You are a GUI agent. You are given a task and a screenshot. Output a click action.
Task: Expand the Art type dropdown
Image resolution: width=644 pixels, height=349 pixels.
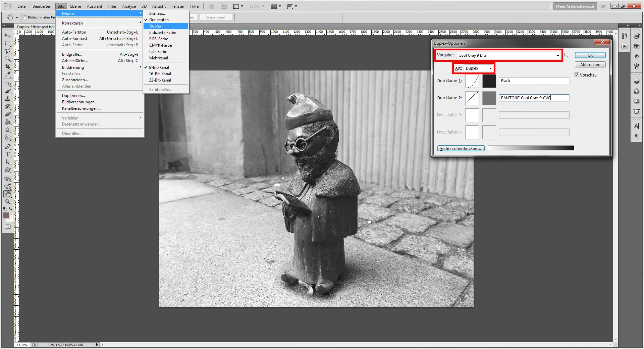pyautogui.click(x=490, y=68)
